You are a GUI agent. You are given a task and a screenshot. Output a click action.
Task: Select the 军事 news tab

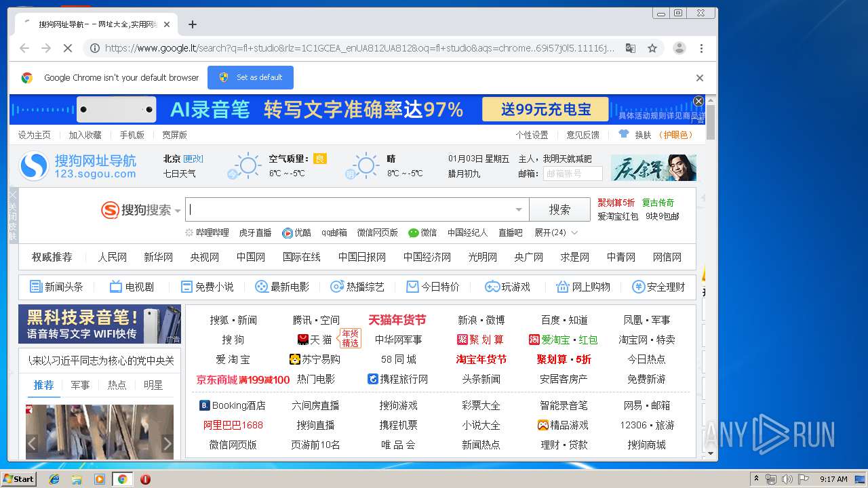click(80, 385)
